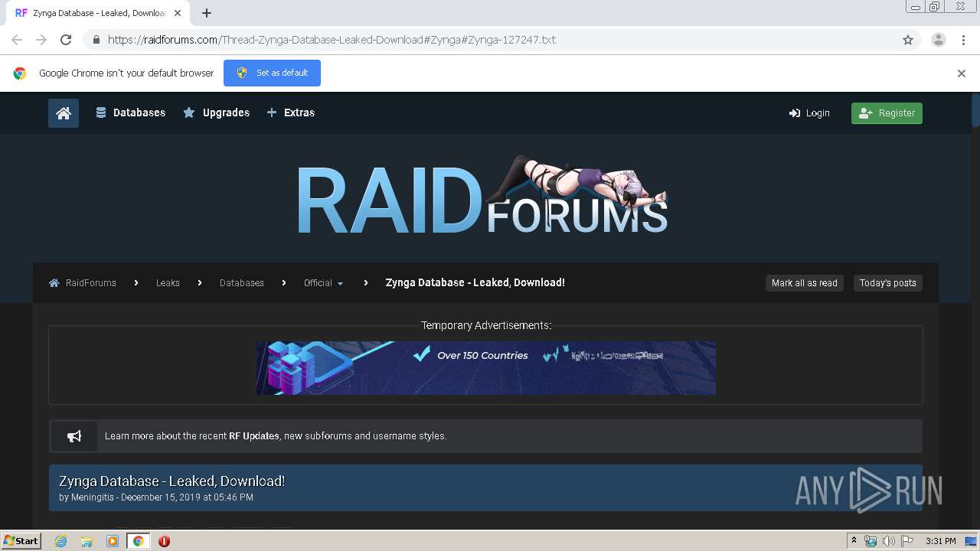Click the breadcrumb home icon
Screen dimensions: 980x551
point(54,283)
